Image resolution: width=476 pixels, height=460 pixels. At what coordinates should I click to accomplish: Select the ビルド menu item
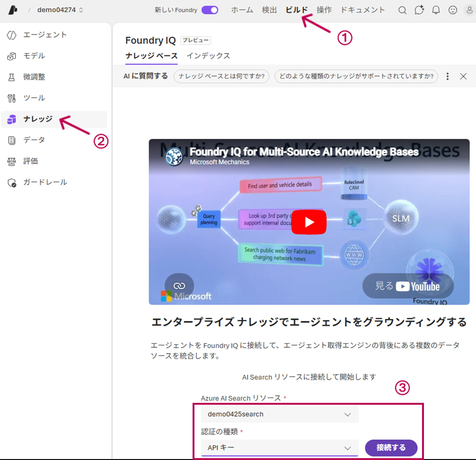297,10
